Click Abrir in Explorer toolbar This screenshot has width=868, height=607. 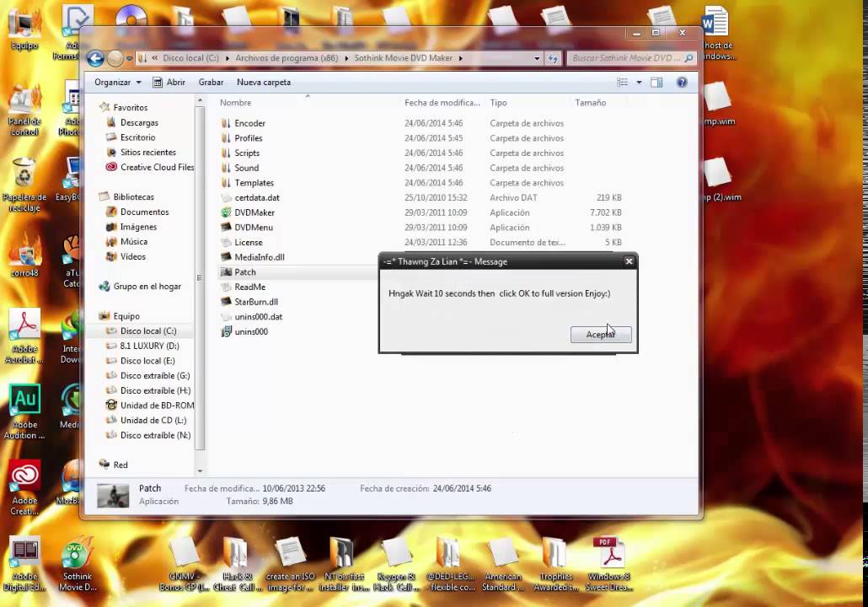(169, 82)
